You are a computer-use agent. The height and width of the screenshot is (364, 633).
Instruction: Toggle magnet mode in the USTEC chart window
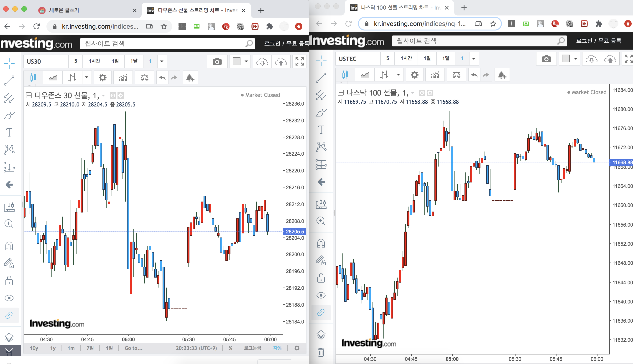click(x=321, y=243)
